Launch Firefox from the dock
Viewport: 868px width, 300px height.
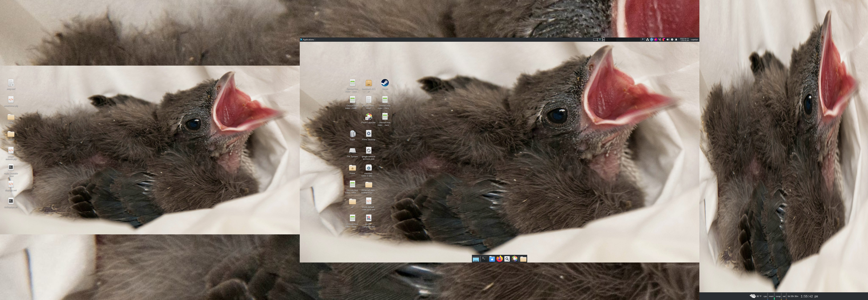500,259
